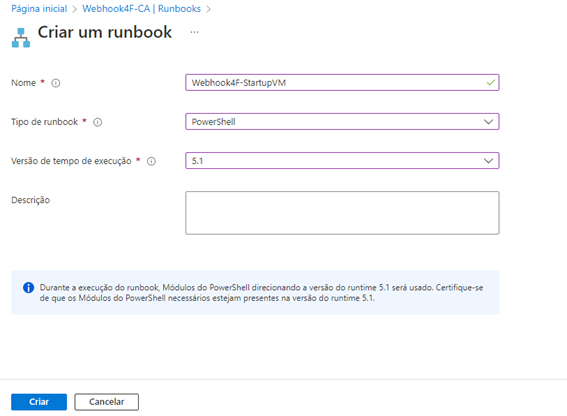The width and height of the screenshot is (567, 416).
Task: Click the Criar button
Action: (39, 402)
